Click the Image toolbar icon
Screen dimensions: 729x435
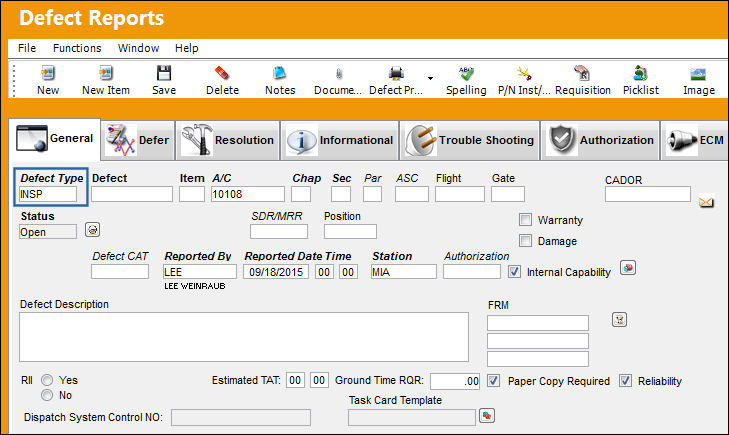[698, 73]
